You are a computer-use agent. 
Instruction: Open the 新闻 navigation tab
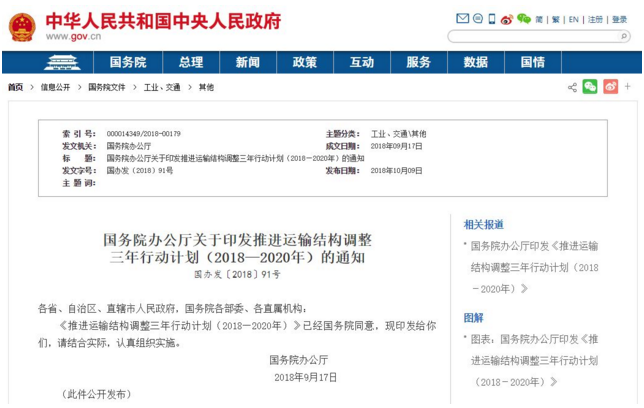coord(248,62)
